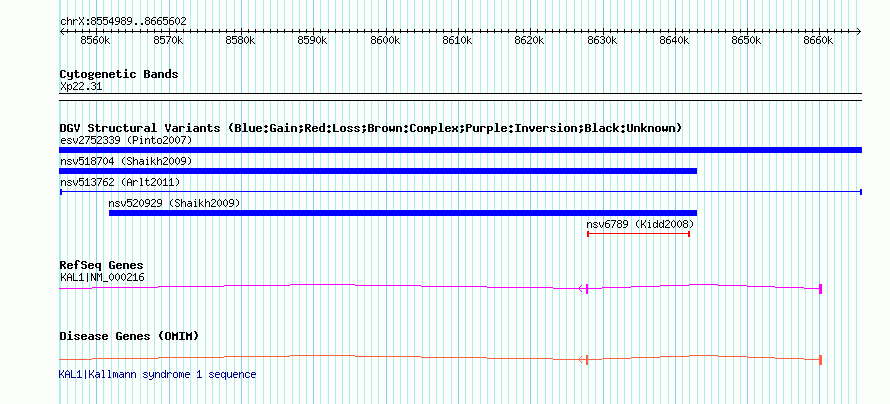This screenshot has width=890, height=404.
Task: Click the red nsv6789 loss variant bar
Action: pos(639,234)
